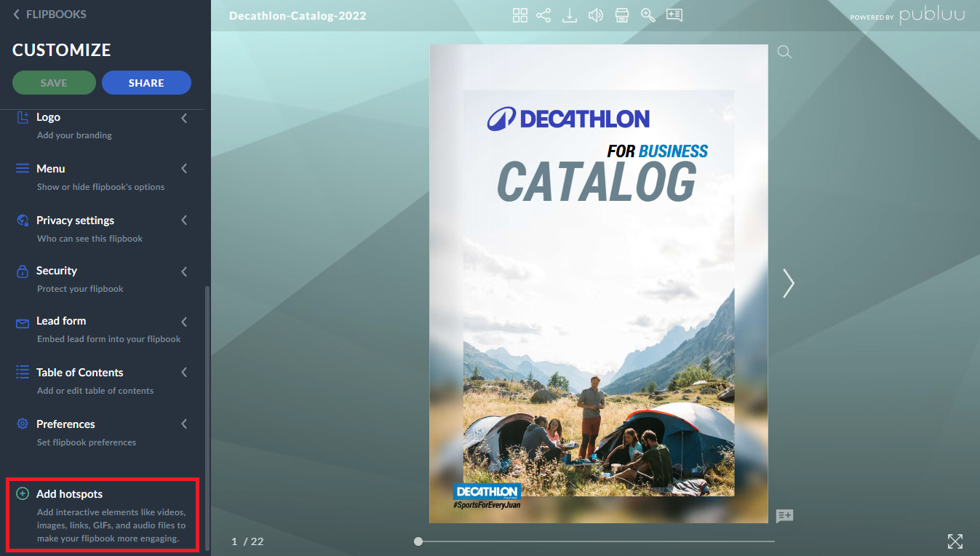Image resolution: width=980 pixels, height=556 pixels.
Task: Expand the Table of Contents chevron
Action: point(184,373)
